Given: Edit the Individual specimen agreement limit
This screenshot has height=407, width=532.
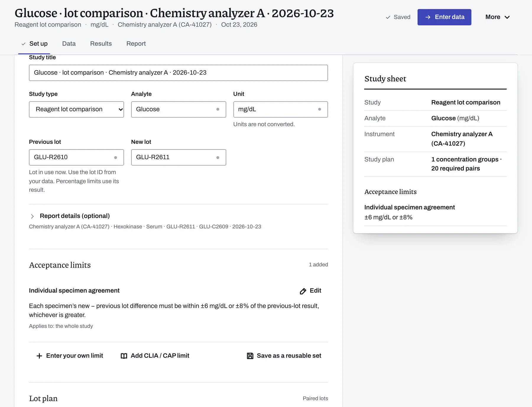Looking at the screenshot, I should point(310,291).
